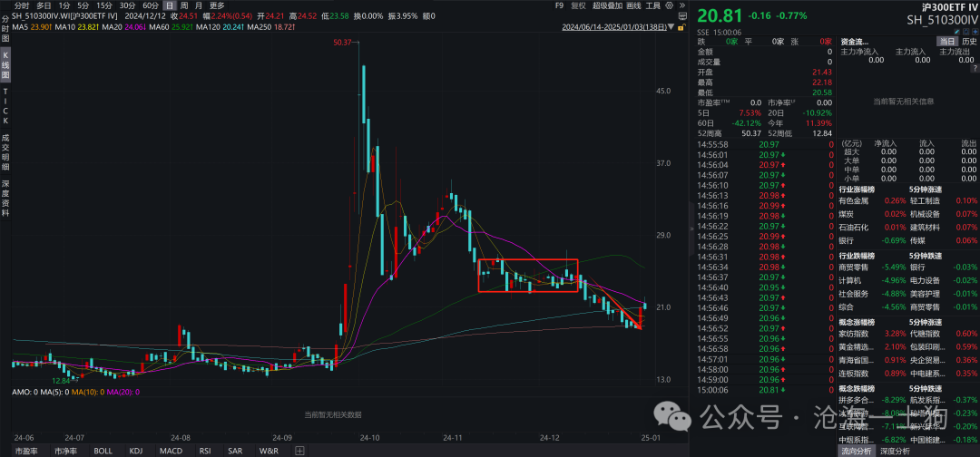Open 深度资料 in left sidebar

pyautogui.click(x=5, y=198)
